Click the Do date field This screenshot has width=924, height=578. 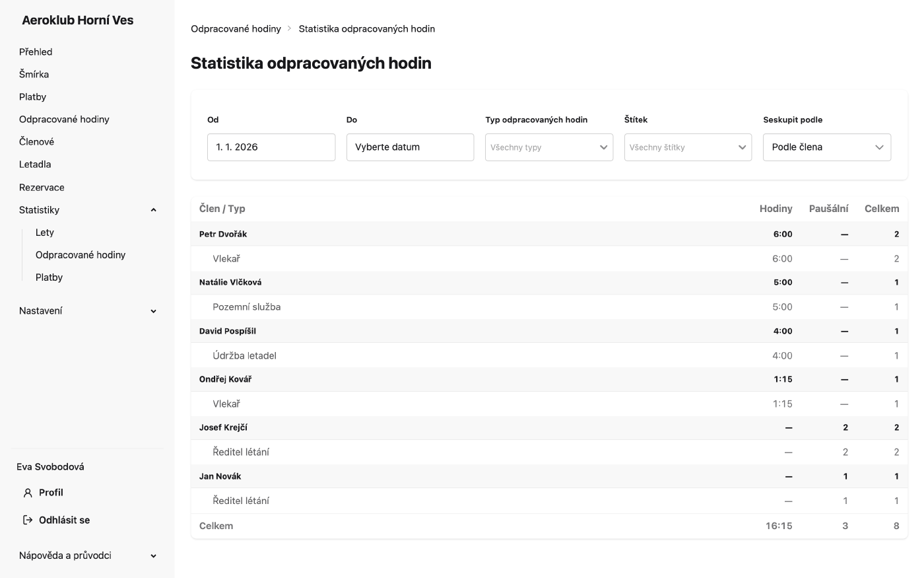tap(410, 147)
